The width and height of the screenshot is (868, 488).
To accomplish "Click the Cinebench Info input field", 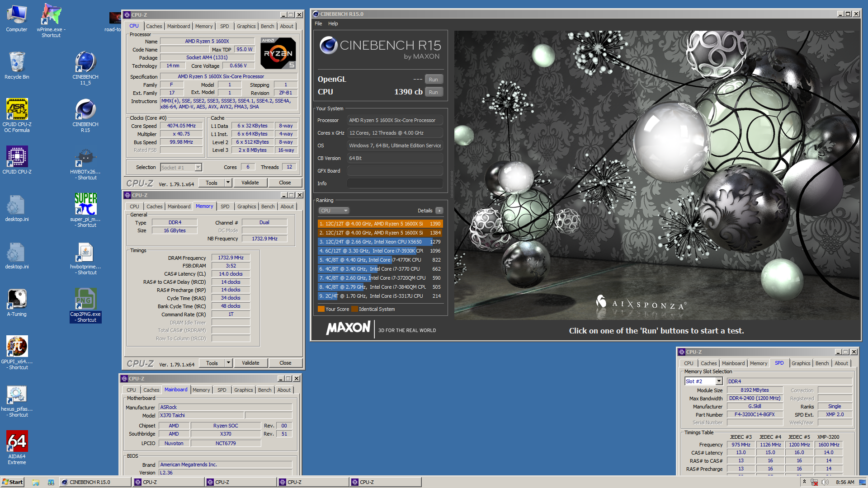I will point(395,183).
